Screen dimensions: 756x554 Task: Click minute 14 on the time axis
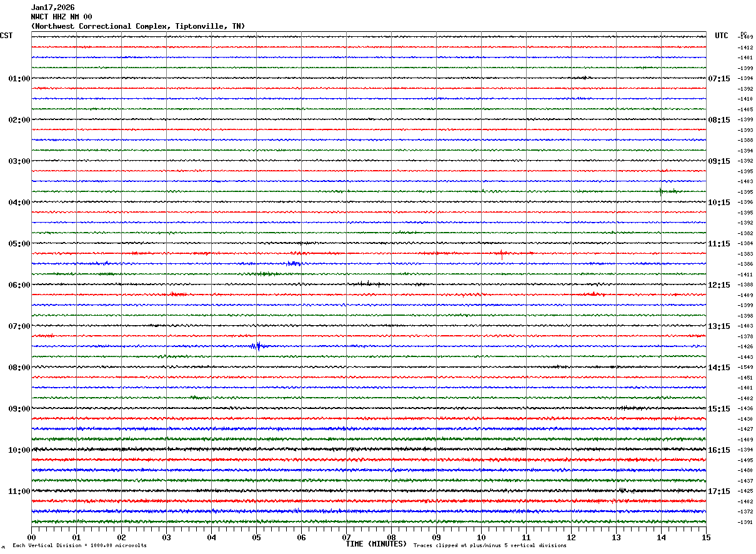[x=661, y=537]
